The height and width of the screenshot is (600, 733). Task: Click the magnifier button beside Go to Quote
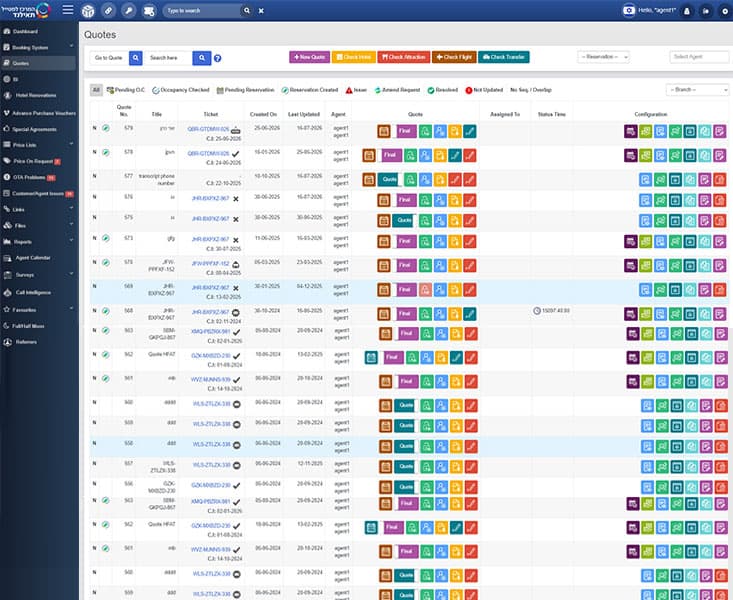pos(136,58)
